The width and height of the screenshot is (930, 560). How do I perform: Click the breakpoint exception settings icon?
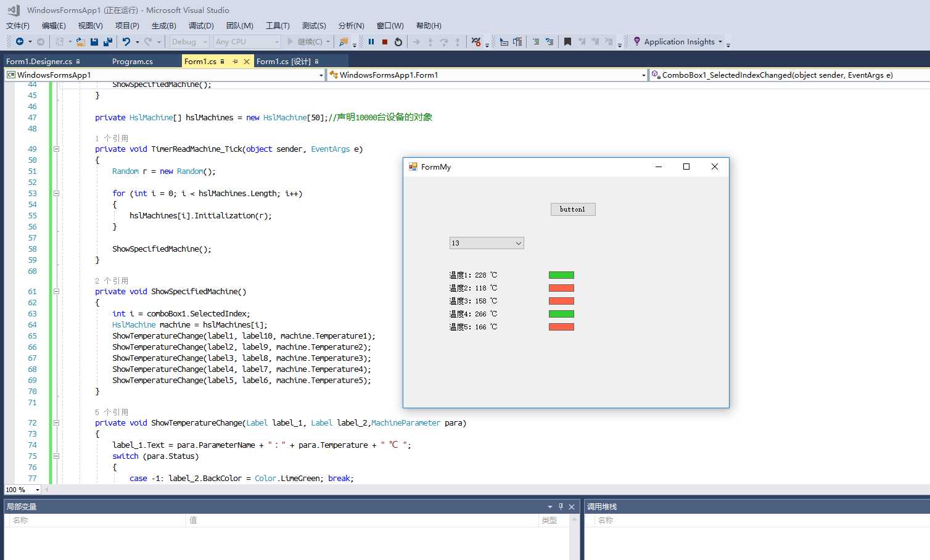(x=476, y=42)
